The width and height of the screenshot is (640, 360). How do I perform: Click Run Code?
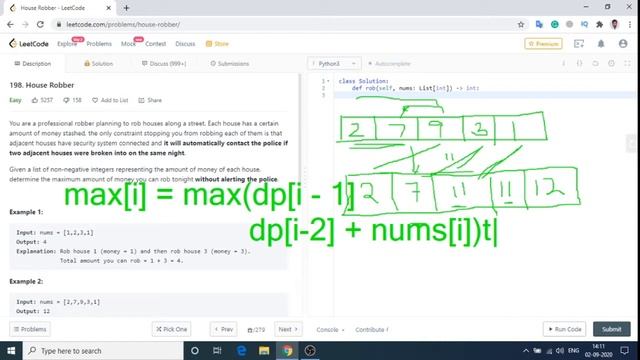[564, 329]
